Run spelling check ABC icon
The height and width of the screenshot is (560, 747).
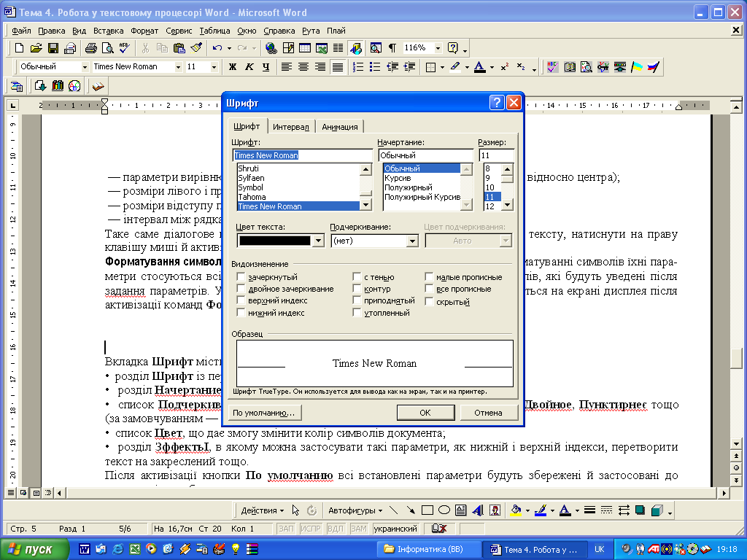[x=124, y=48]
